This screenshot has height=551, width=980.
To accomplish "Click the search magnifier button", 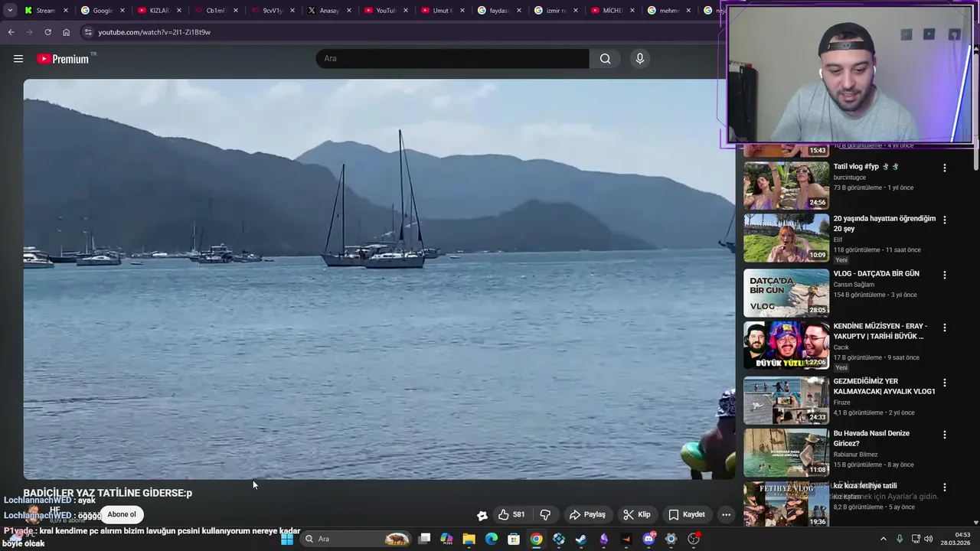I will pyautogui.click(x=605, y=59).
